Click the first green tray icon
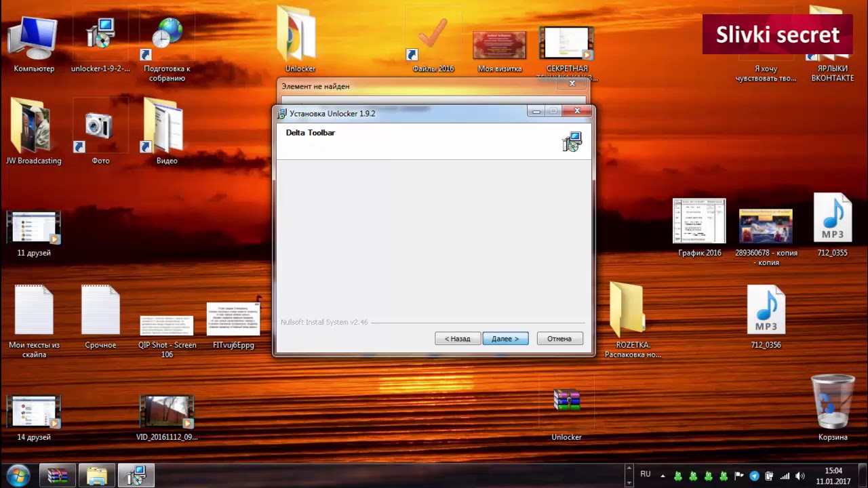 coord(677,476)
